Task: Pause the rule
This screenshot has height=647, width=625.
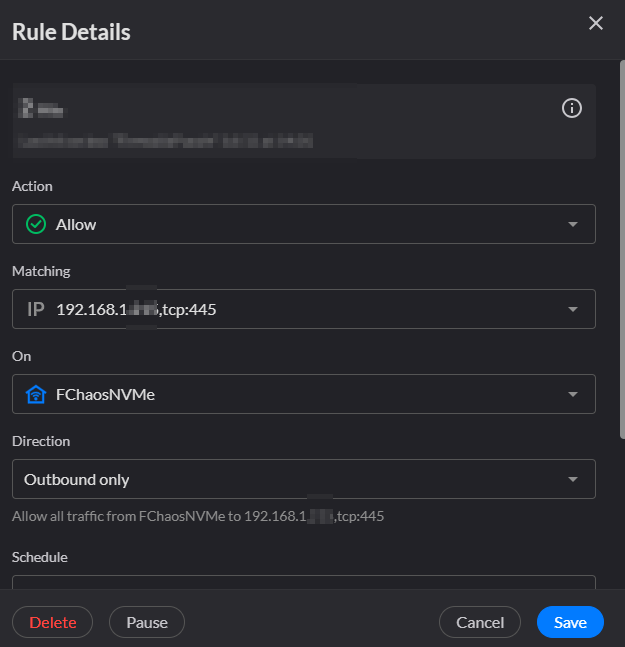Action: pyautogui.click(x=147, y=622)
